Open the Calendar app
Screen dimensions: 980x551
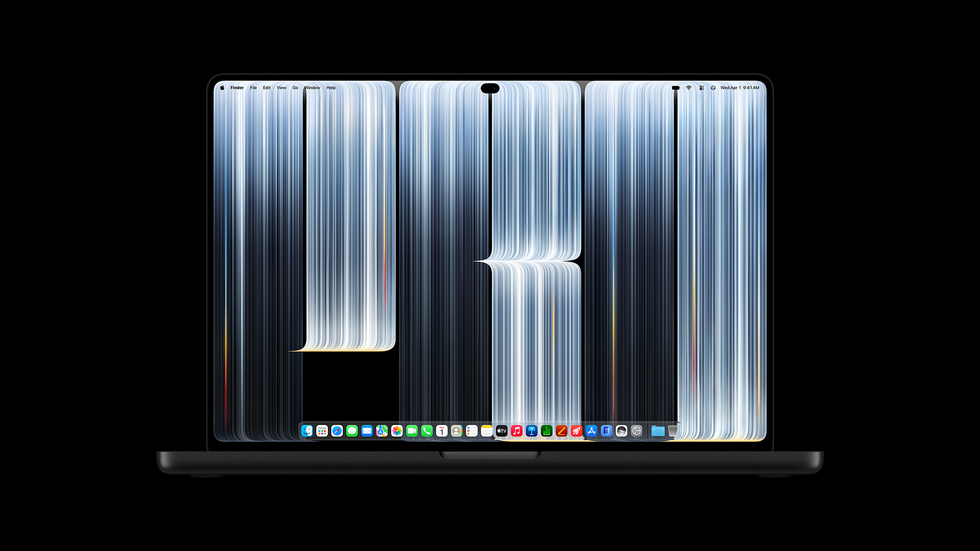pyautogui.click(x=442, y=431)
